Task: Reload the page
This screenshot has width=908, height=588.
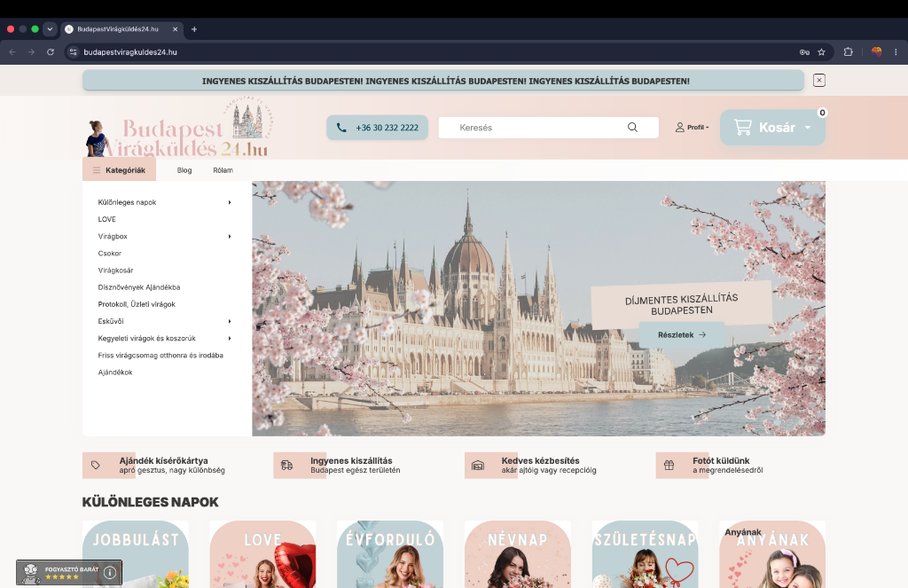Action: click(51, 52)
